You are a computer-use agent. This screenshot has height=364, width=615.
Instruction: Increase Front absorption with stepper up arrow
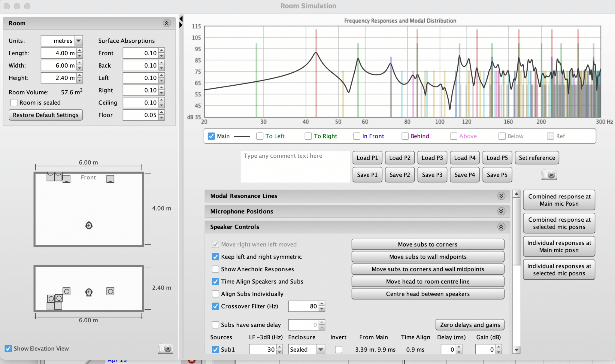[x=162, y=50]
